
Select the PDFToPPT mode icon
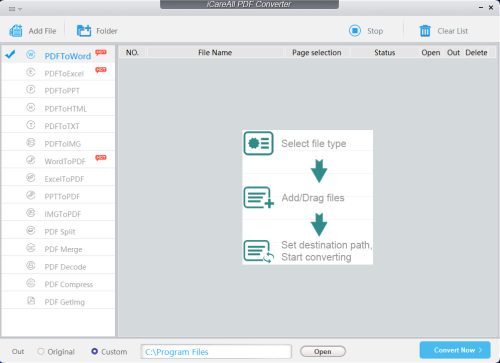pyautogui.click(x=31, y=90)
